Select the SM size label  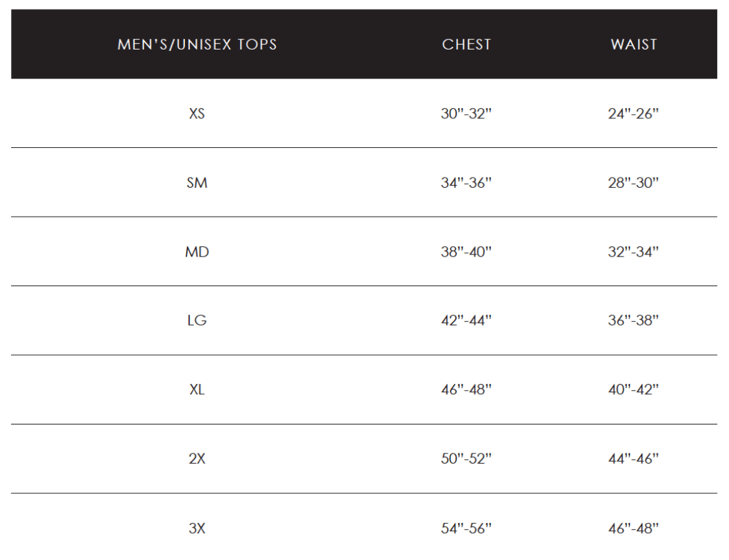tap(197, 183)
